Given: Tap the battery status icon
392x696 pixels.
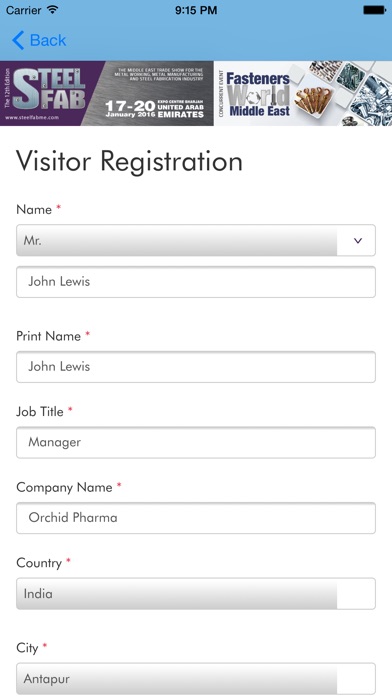Looking at the screenshot, I should [374, 10].
